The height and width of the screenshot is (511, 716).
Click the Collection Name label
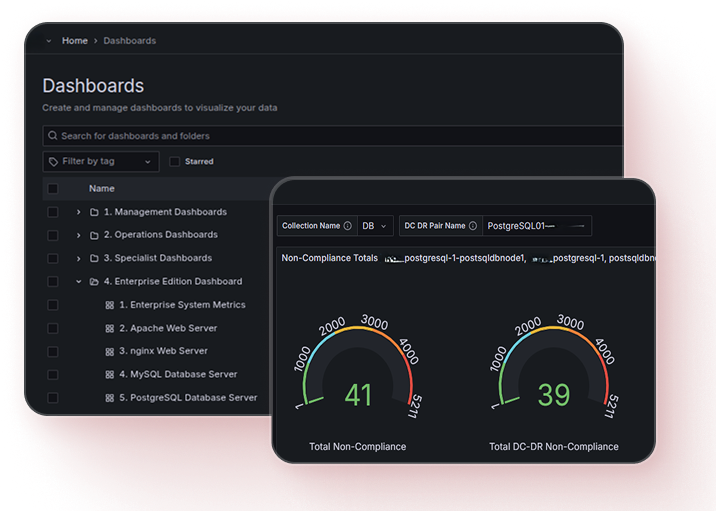pyautogui.click(x=311, y=226)
